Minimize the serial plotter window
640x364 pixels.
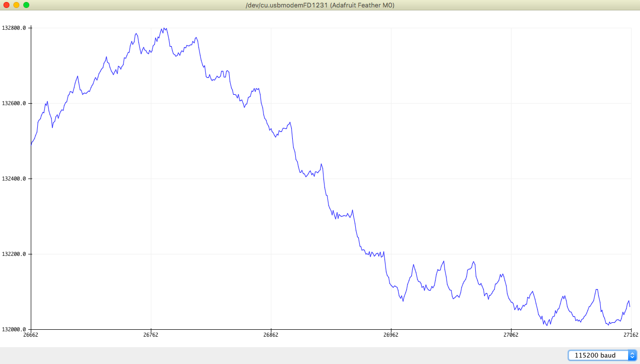[x=16, y=5]
